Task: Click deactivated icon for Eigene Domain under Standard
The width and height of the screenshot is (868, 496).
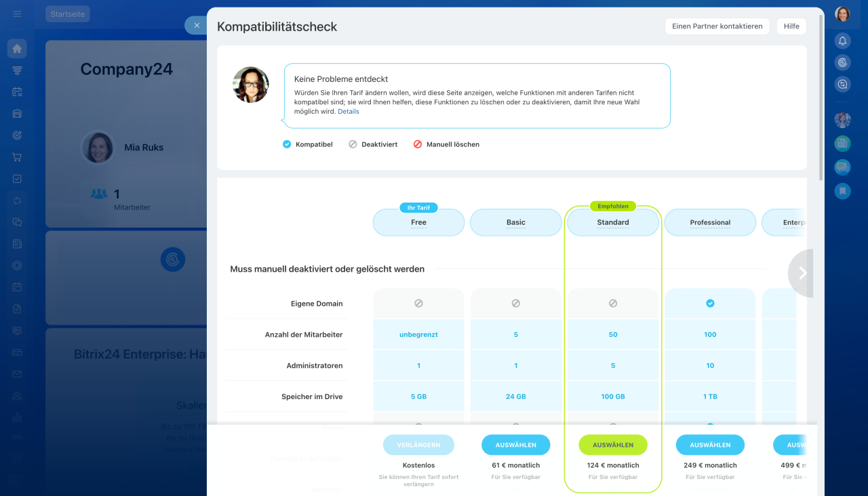Action: (613, 304)
